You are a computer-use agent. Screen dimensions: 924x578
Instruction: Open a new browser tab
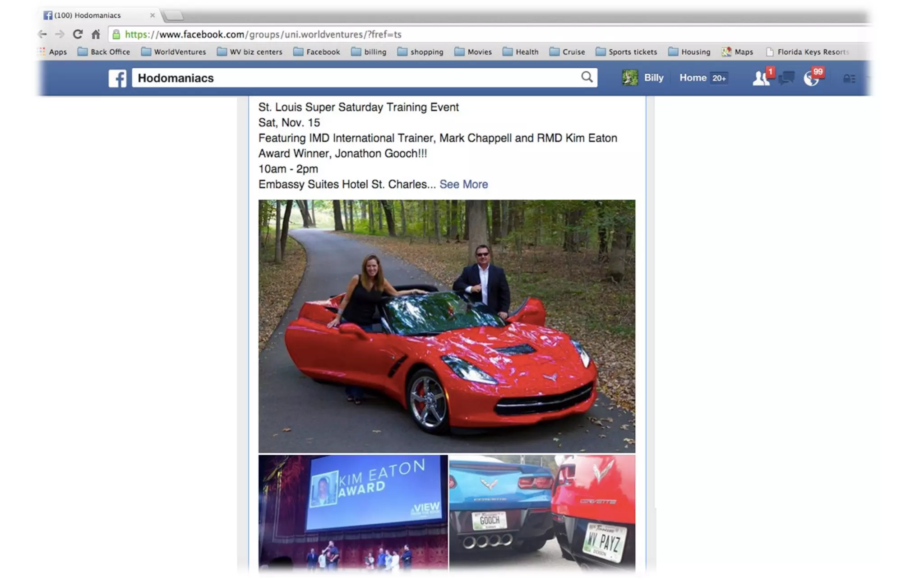click(x=174, y=16)
